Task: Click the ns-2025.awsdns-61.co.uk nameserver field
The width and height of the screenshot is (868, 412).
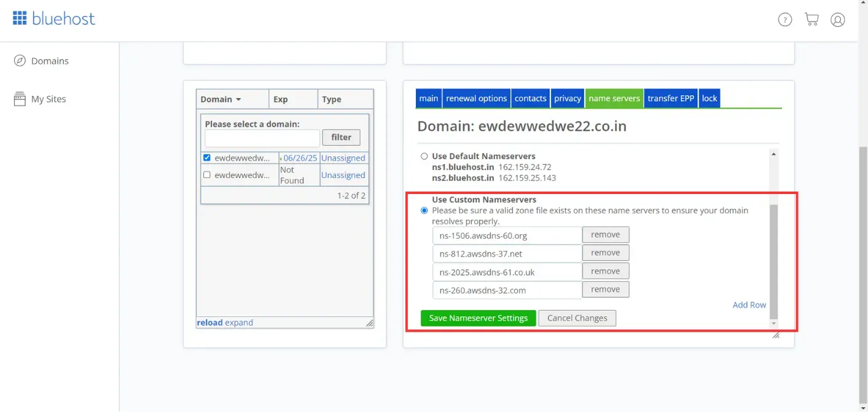Action: 507,272
